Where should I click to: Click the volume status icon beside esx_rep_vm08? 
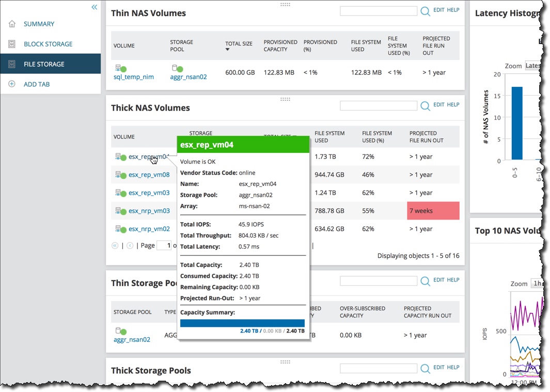tap(121, 175)
